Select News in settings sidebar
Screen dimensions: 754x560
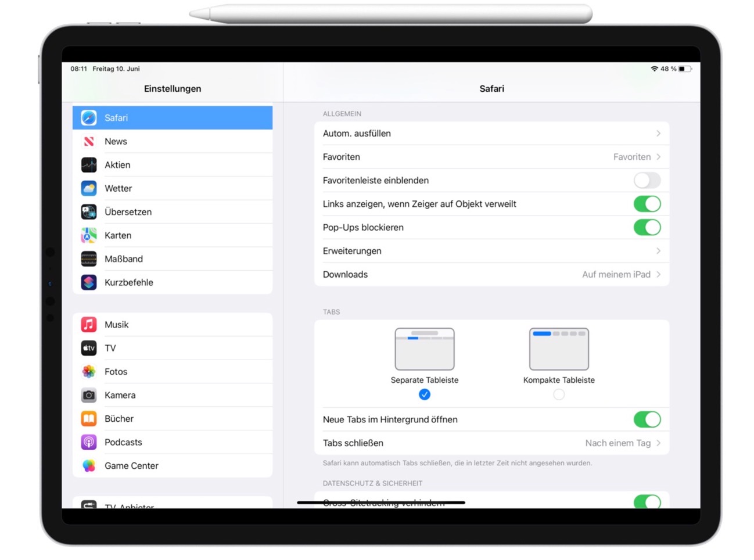173,142
